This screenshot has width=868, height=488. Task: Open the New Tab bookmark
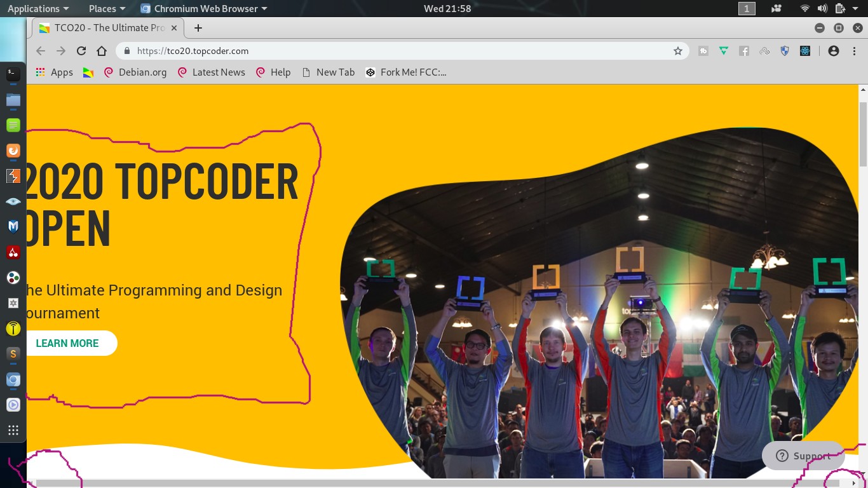coord(328,72)
